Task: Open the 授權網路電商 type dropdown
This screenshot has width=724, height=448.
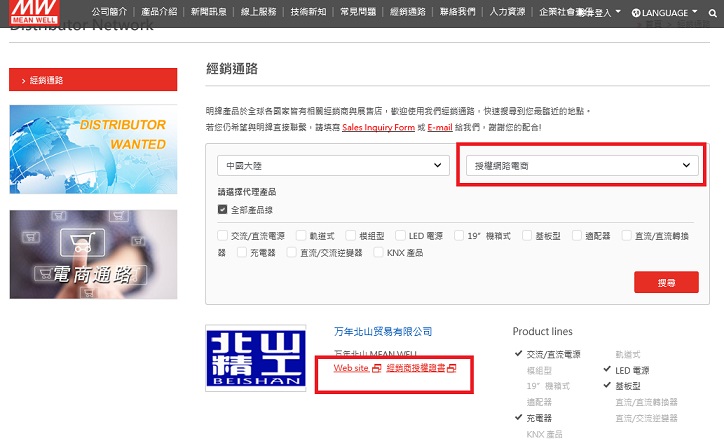Action: tap(583, 164)
